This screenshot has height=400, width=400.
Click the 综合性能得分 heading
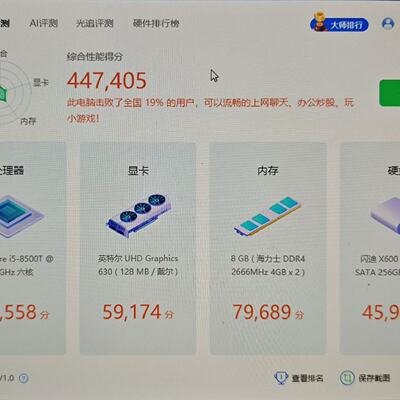click(x=95, y=56)
